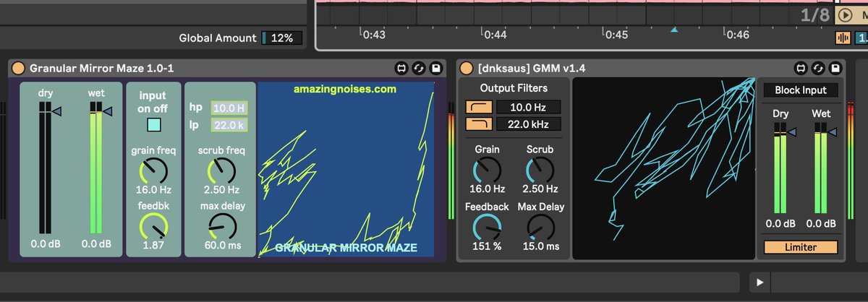
Task: Click the max delay knob showing 60.0 ms
Action: (x=221, y=226)
